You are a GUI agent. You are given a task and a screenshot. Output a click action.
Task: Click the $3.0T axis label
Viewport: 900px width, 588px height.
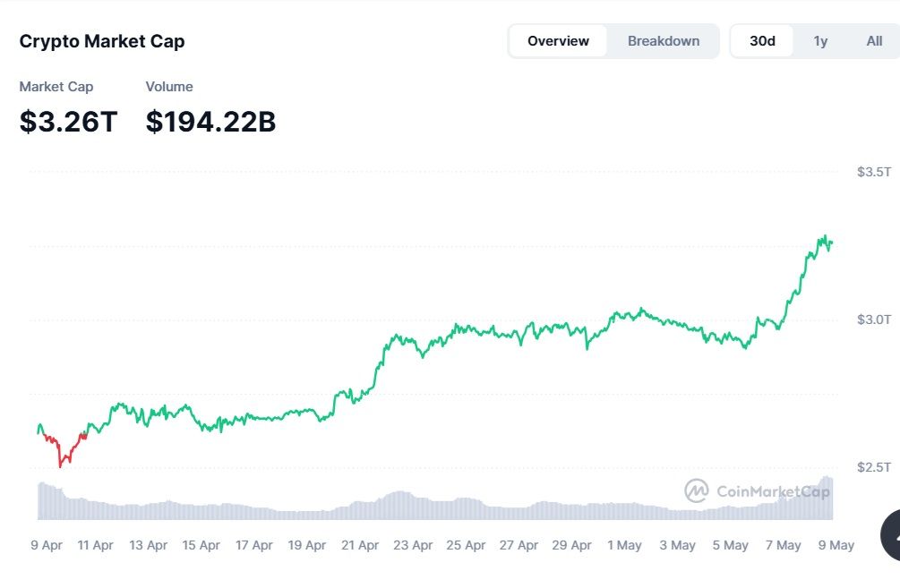[x=873, y=320]
